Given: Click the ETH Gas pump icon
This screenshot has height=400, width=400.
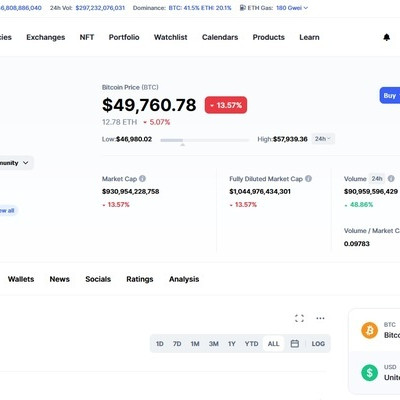Looking at the screenshot, I should tap(243, 8).
